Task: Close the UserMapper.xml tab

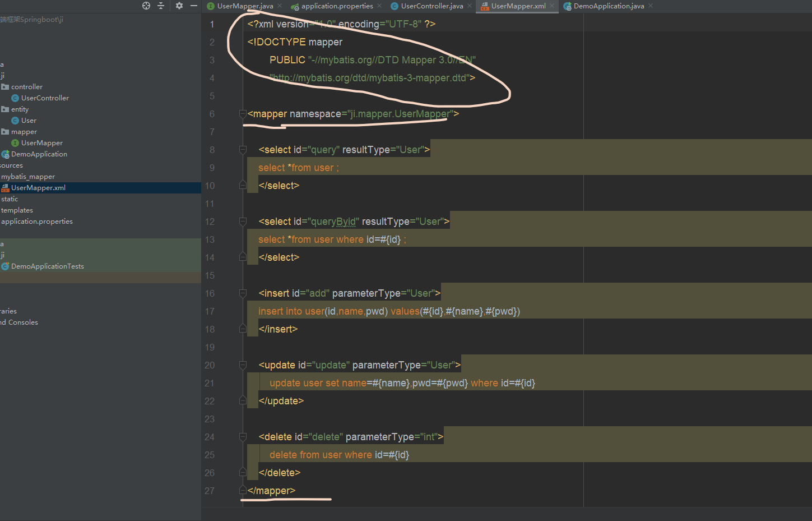Action: [552, 6]
